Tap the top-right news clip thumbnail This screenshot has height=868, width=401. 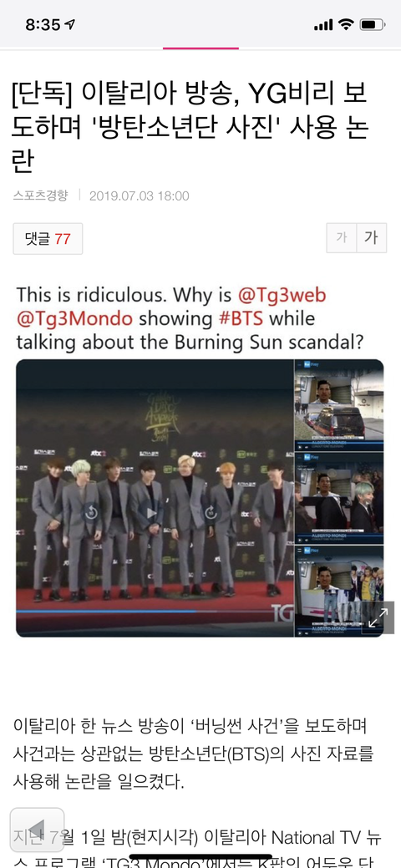[x=339, y=405]
